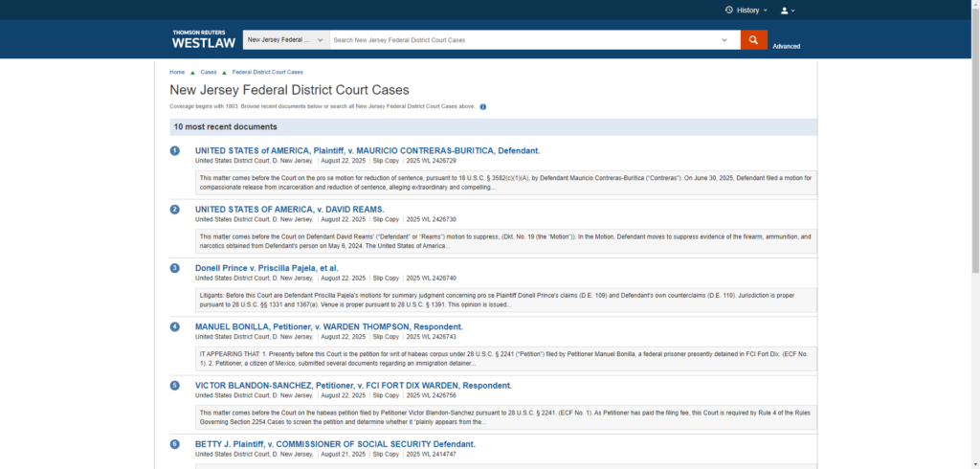Open the user profile icon menu

click(x=785, y=11)
